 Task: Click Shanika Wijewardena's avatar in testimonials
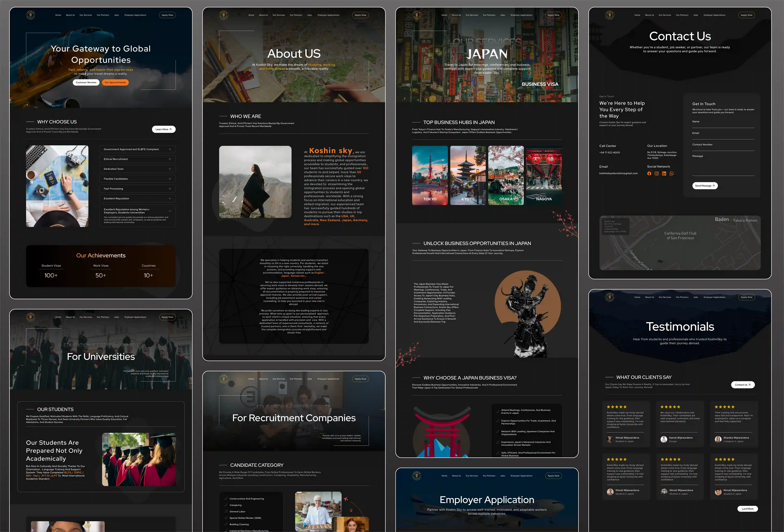(718, 439)
